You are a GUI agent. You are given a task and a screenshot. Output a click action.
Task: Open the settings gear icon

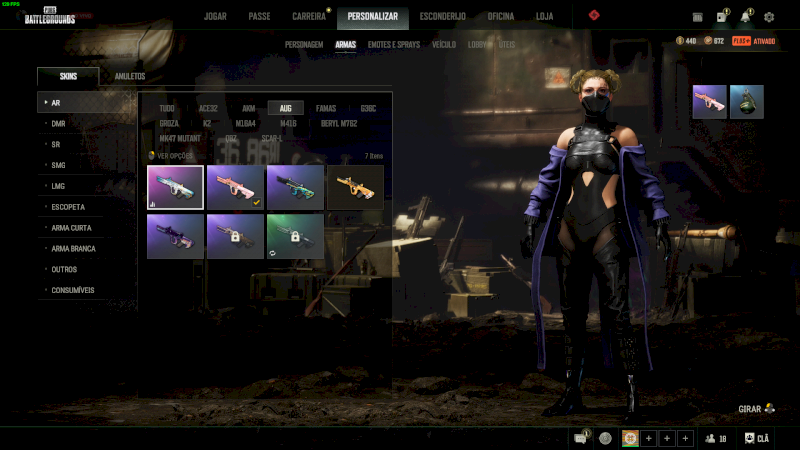pyautogui.click(x=769, y=17)
